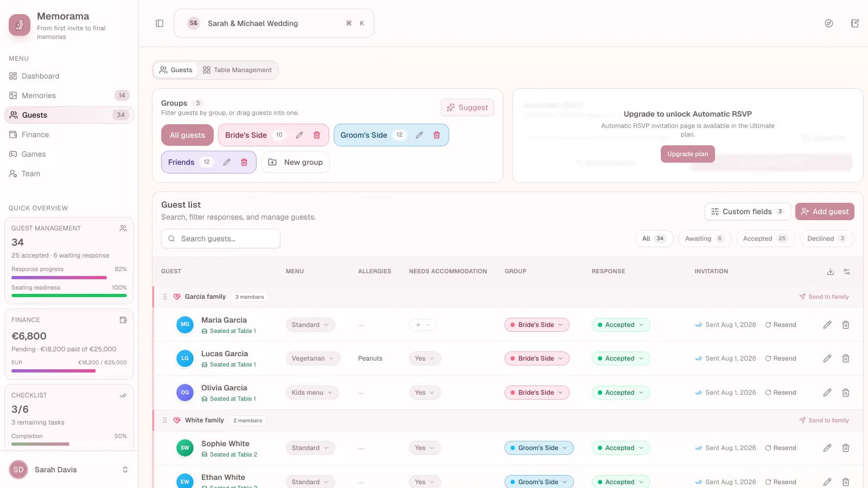Screen dimensions: 868x488
Task: Open Games in sidebar menu
Action: coord(69,154)
